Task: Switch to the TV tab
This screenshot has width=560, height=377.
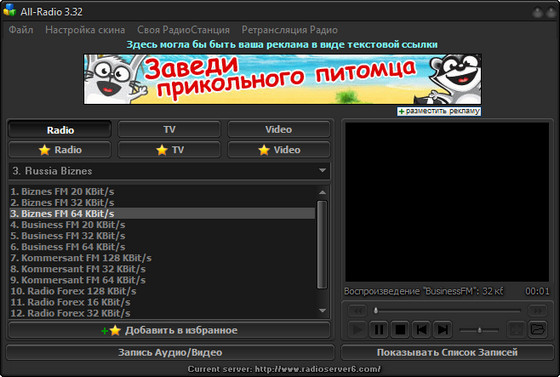Action: pos(169,130)
